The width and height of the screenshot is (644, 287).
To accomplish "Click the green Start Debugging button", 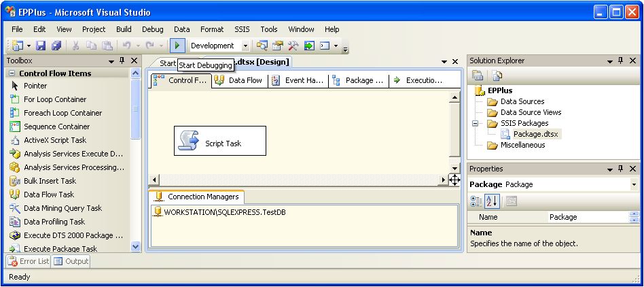I will (x=177, y=46).
